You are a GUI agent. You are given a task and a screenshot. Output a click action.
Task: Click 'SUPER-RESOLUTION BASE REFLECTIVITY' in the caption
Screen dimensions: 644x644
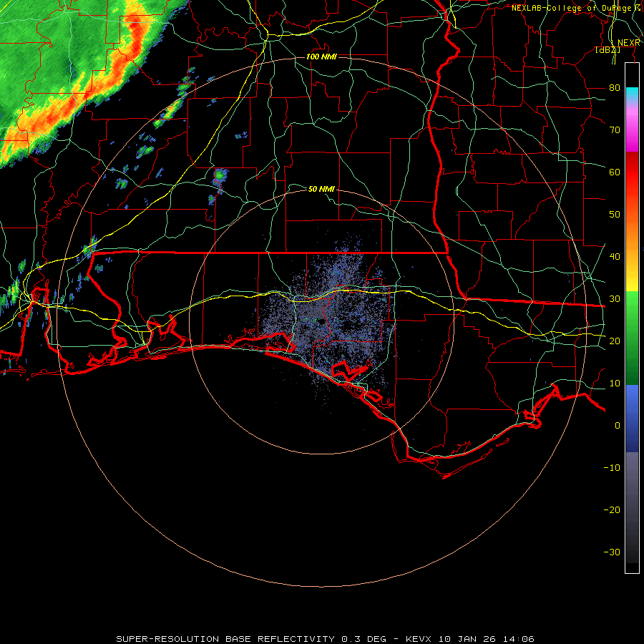[x=225, y=639]
